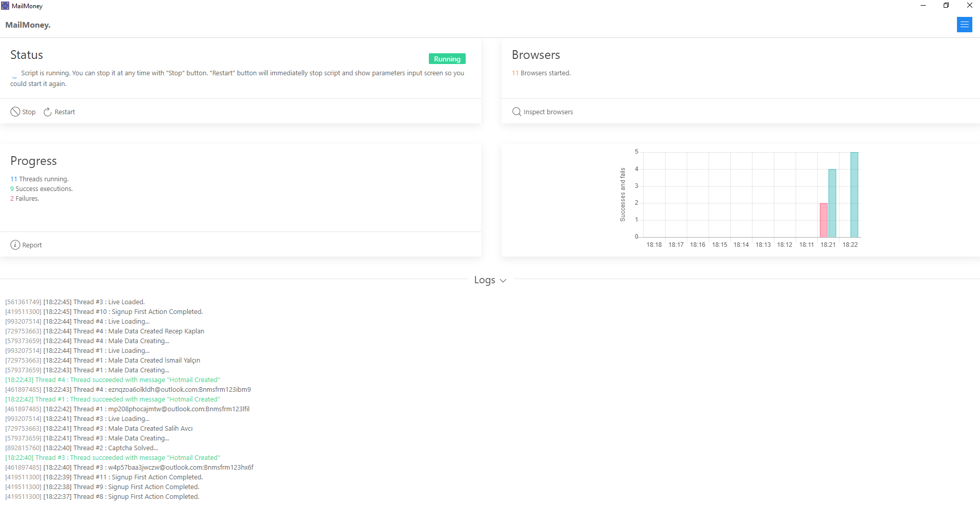Open the Report link text
Screen dimensions: 980x506
click(32, 245)
